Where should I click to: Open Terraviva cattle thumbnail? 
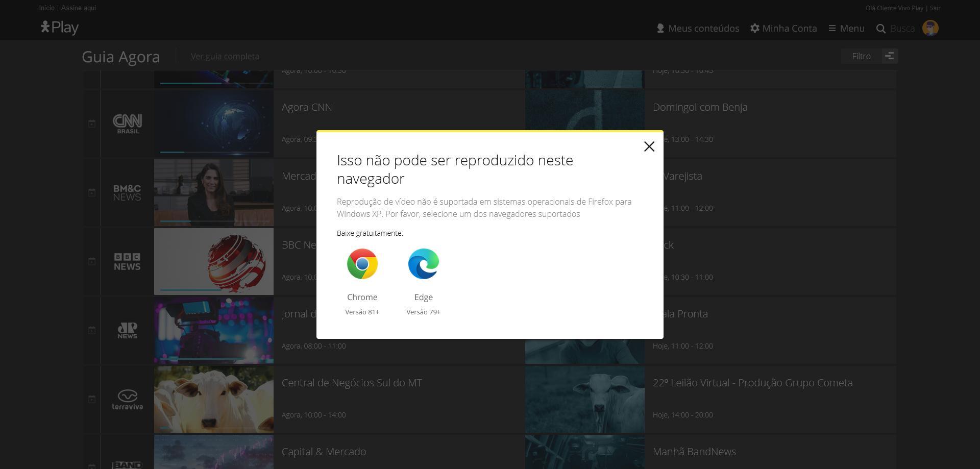click(x=214, y=399)
